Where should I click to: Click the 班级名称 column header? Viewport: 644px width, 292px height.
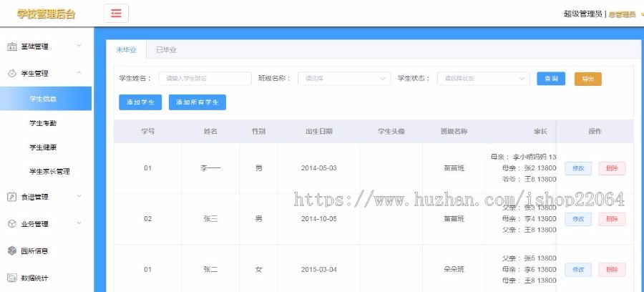pyautogui.click(x=454, y=132)
